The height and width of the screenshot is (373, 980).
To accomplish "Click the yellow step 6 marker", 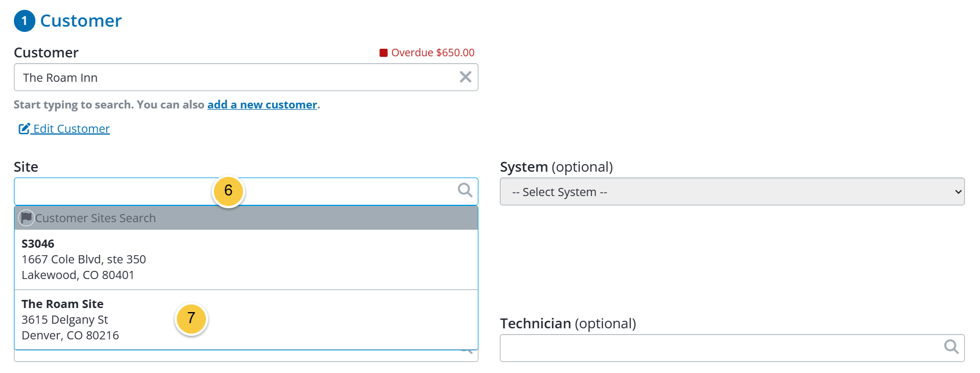I will click(x=228, y=191).
